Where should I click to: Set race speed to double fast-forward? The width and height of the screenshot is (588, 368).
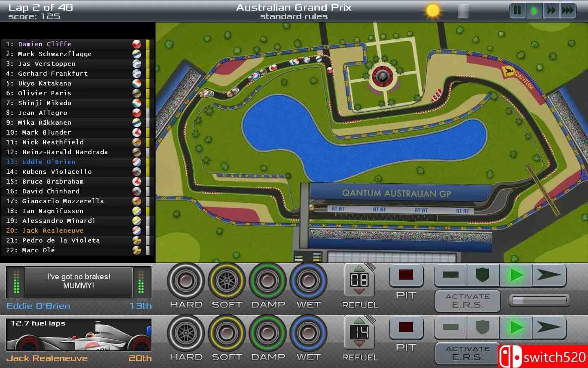(x=551, y=11)
